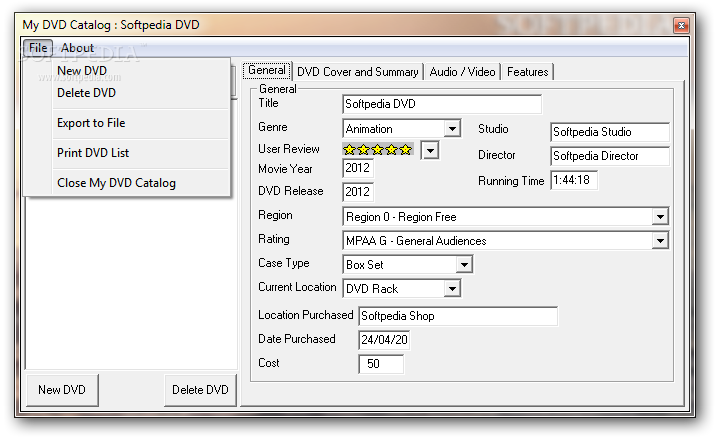Click the Date Purchased field
Screen dimensions: 716x438
[384, 340]
